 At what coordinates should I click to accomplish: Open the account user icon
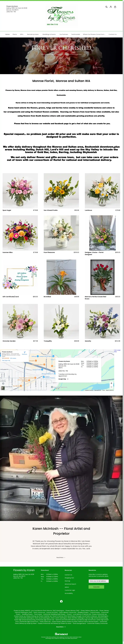[x=111, y=7]
